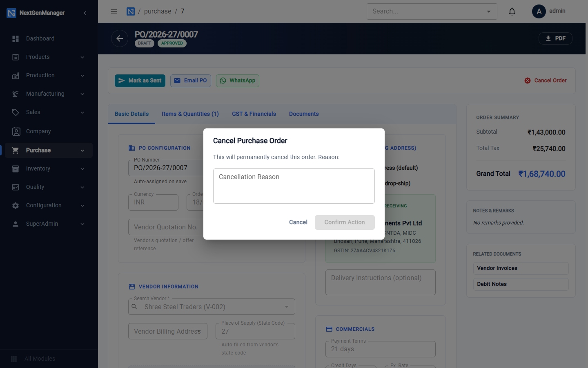
Task: Expand the Configuration menu chevron
Action: 82,206
